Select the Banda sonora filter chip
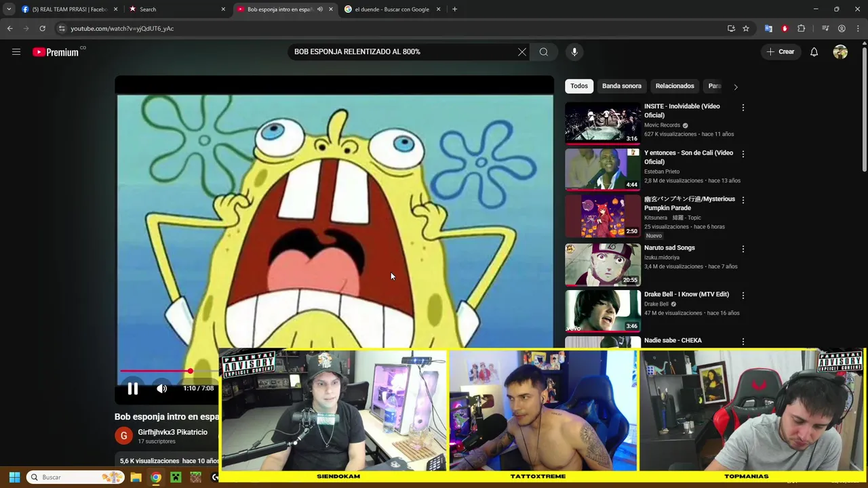Viewport: 868px width, 488px height. [622, 86]
